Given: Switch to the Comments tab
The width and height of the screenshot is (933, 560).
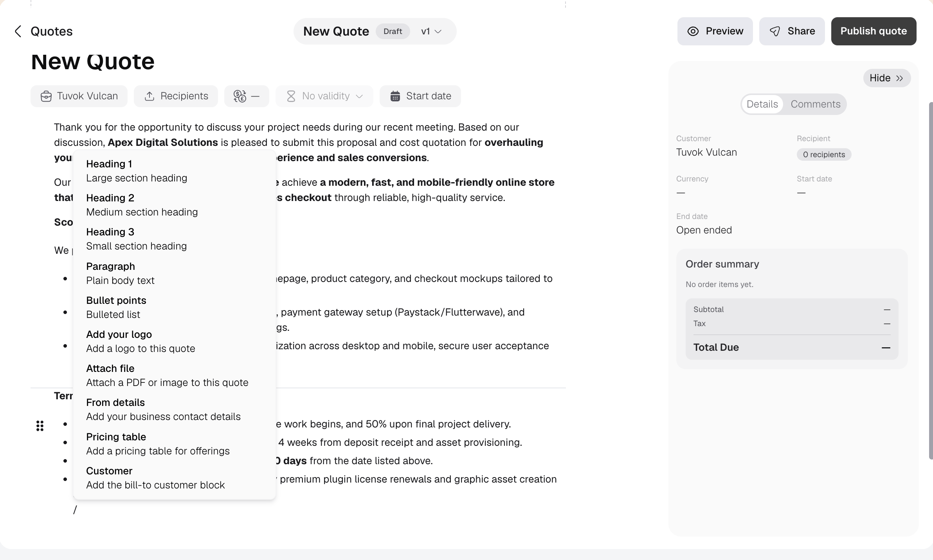Looking at the screenshot, I should click(x=815, y=104).
